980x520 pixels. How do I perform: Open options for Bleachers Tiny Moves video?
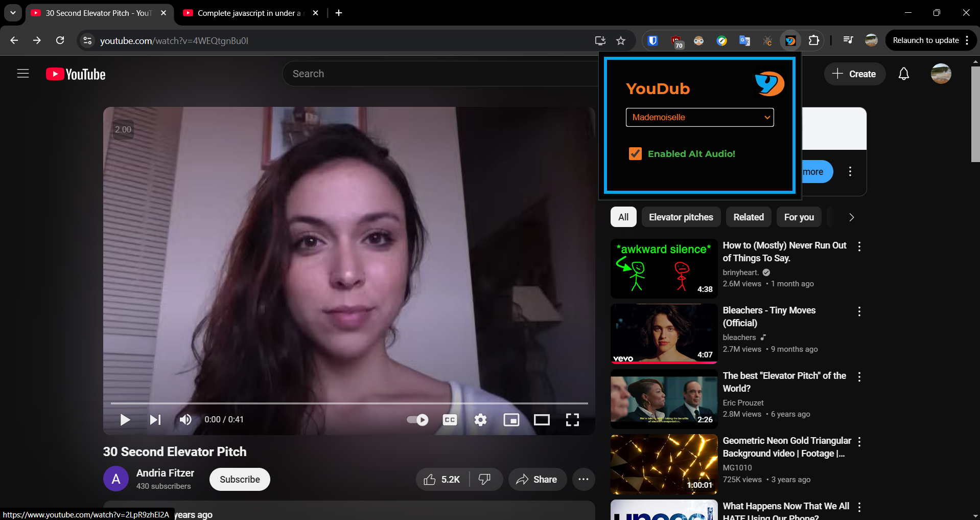[859, 312]
